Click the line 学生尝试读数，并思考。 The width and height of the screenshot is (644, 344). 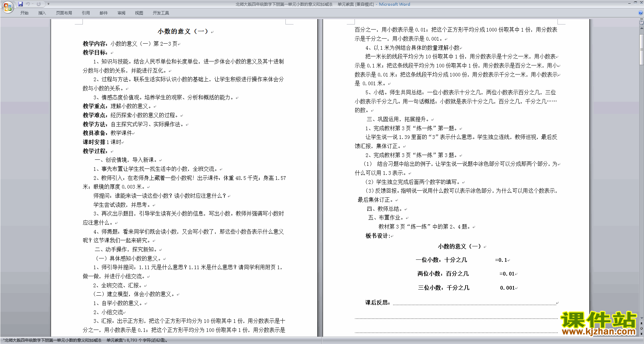tap(123, 205)
